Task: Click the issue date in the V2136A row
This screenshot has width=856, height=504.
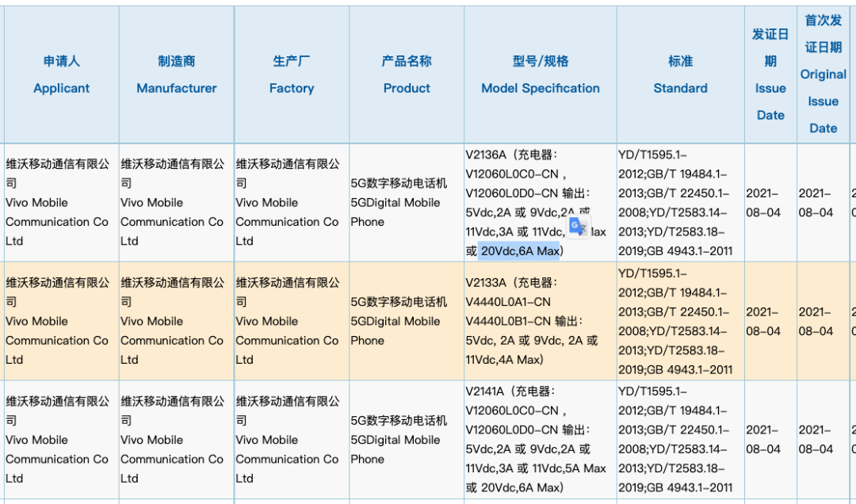Action: click(x=770, y=203)
